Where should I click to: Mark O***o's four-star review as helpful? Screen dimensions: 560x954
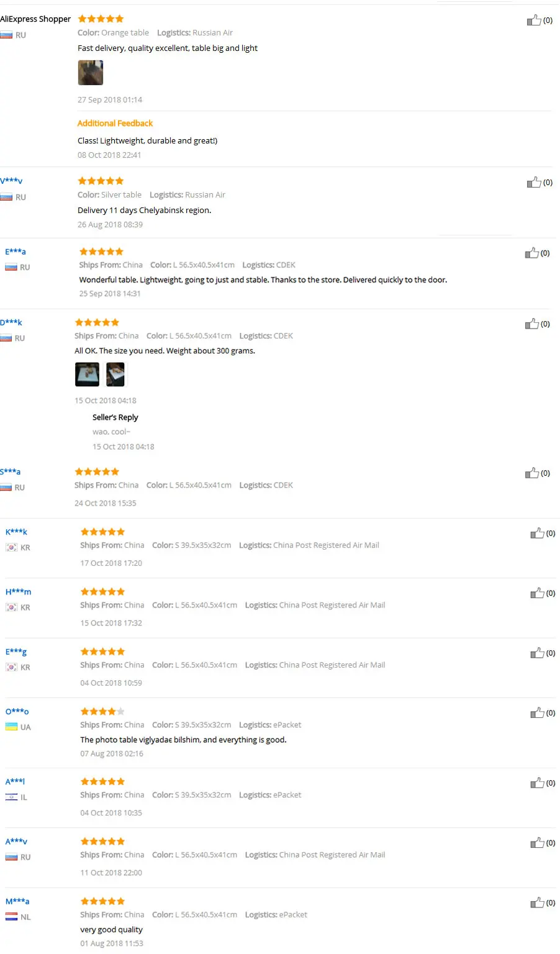(x=537, y=713)
